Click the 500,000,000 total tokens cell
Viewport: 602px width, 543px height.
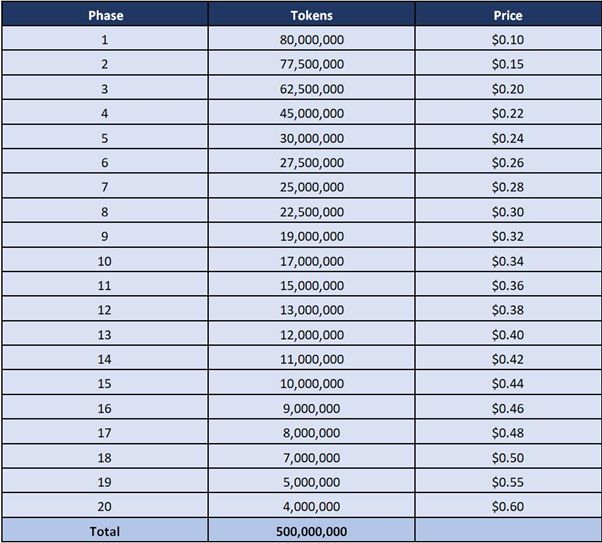click(311, 531)
